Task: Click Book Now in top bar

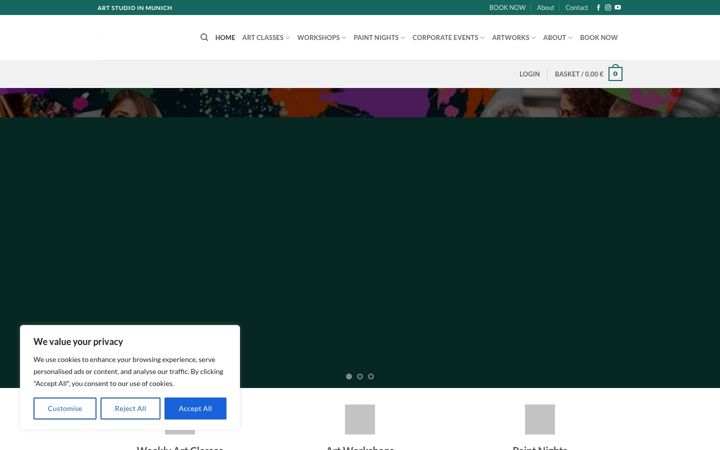Action: 507,8
